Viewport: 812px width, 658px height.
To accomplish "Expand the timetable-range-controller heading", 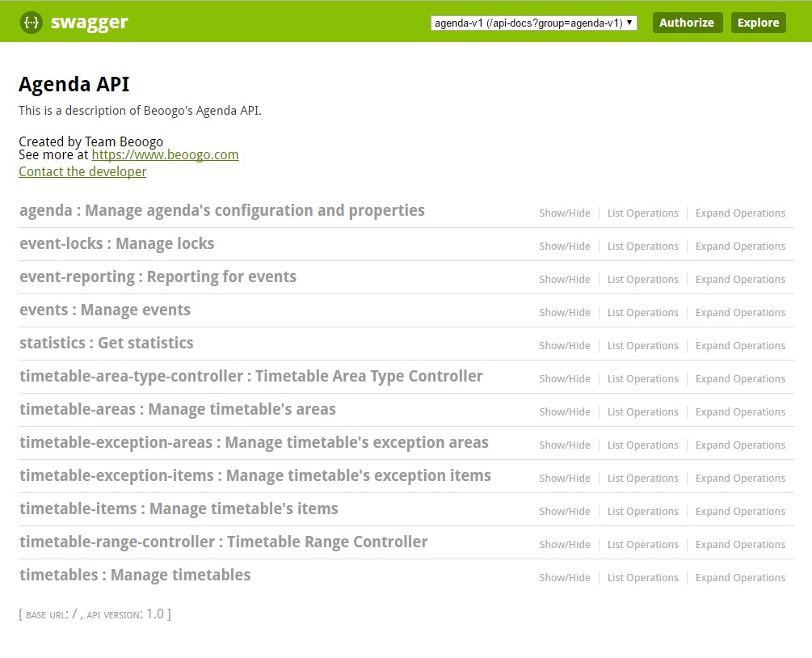I will coord(224,542).
